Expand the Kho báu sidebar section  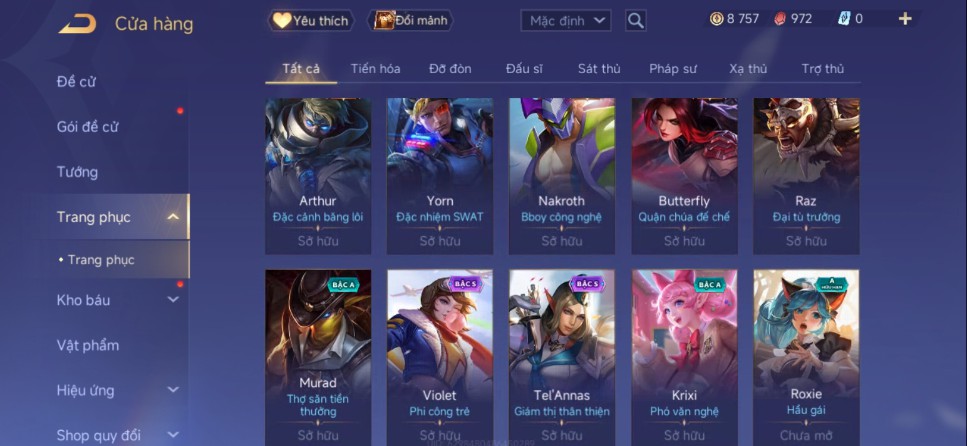[x=173, y=300]
